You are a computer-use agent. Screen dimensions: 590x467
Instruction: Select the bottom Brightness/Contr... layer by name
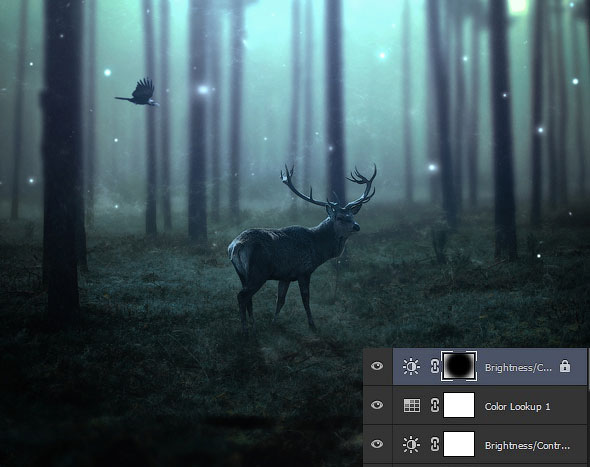527,446
